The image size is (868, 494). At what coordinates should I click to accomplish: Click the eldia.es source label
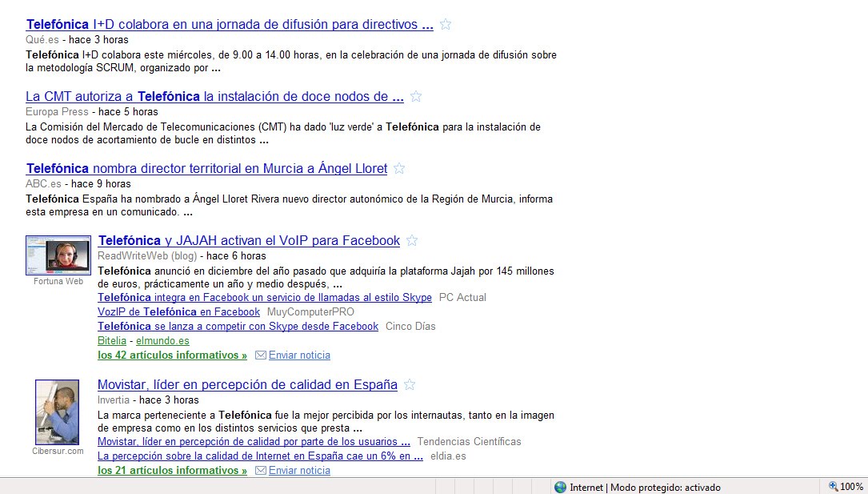click(448, 456)
